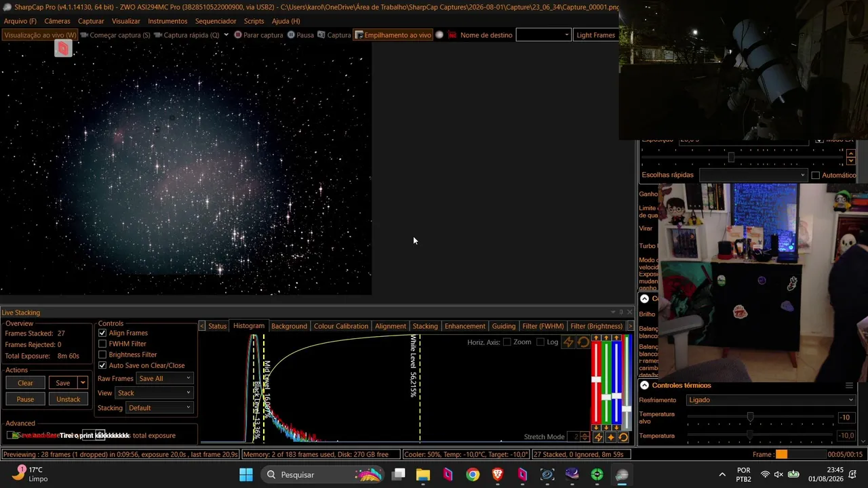
Task: Toggle the Automático checkbox
Action: (x=815, y=175)
